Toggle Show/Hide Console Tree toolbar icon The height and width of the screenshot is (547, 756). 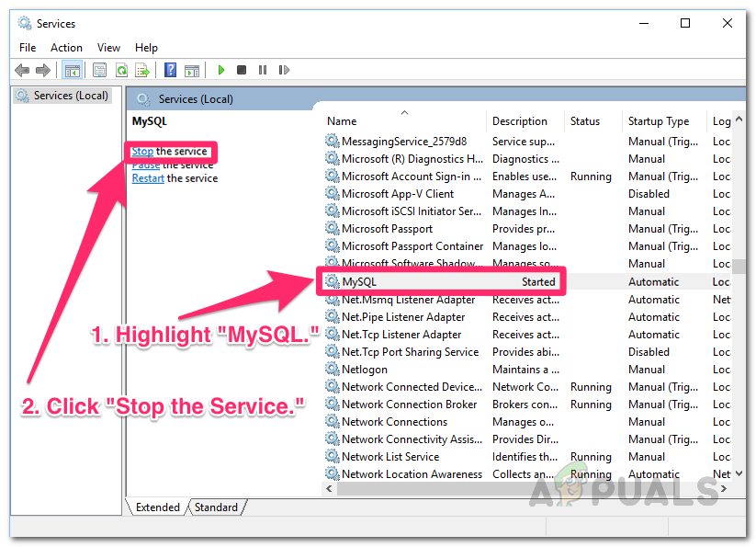pos(73,71)
